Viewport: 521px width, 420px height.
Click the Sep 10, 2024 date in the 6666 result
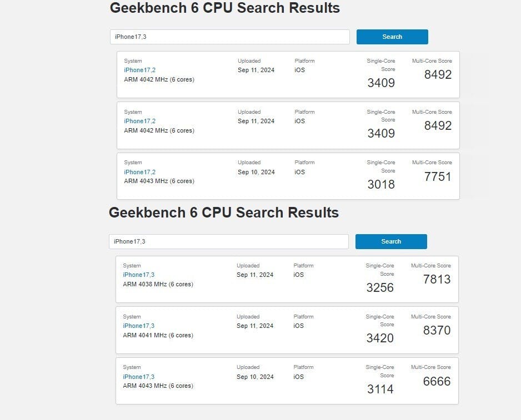[255, 377]
